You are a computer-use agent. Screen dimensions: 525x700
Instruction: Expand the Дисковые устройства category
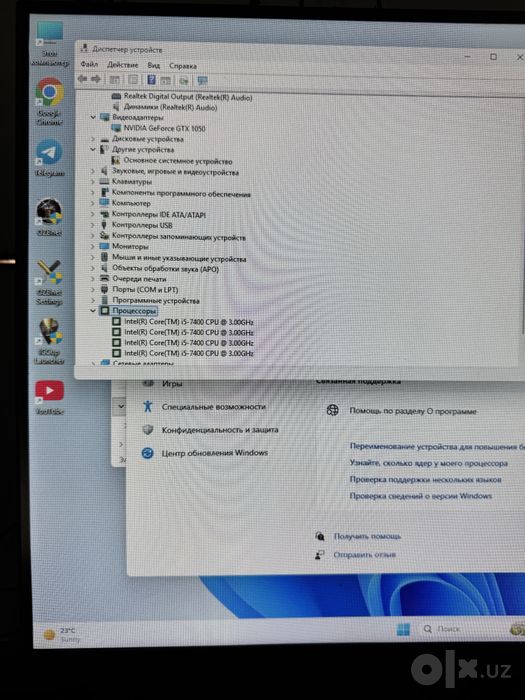(x=93, y=139)
